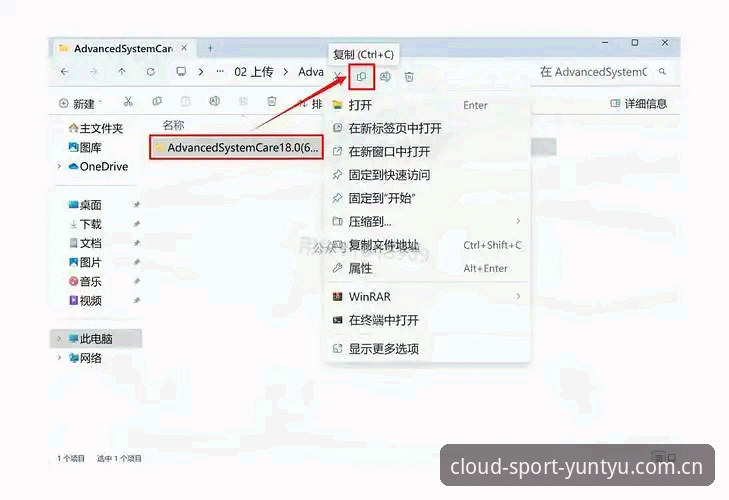Image resolution: width=729 pixels, height=500 pixels.
Task: Click the Rename icon in the context menu
Action: tap(385, 77)
